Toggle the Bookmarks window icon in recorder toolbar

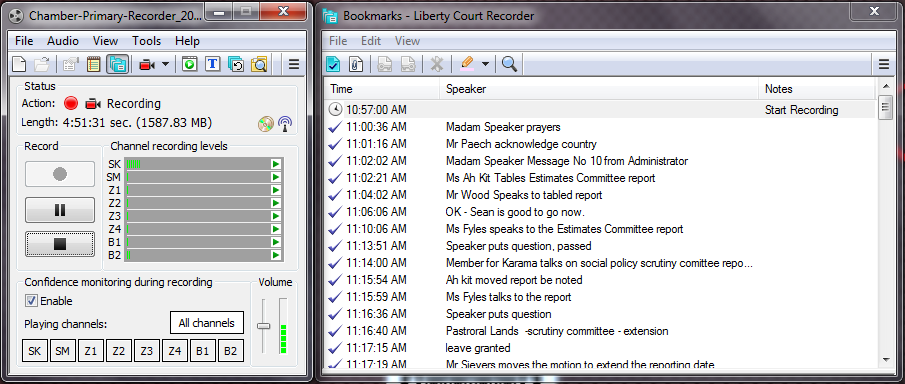pos(117,64)
